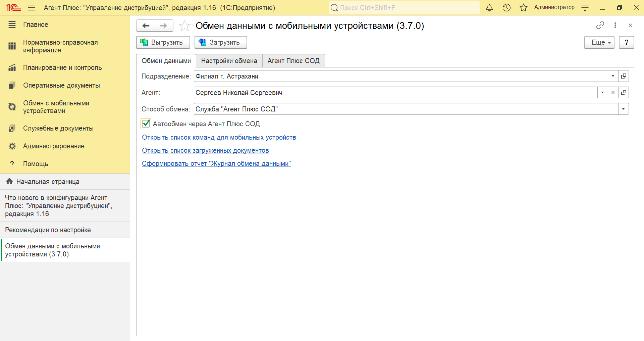644x341 pixels.
Task: Open Что нового в конфигурации panel item
Action: [x=65, y=206]
